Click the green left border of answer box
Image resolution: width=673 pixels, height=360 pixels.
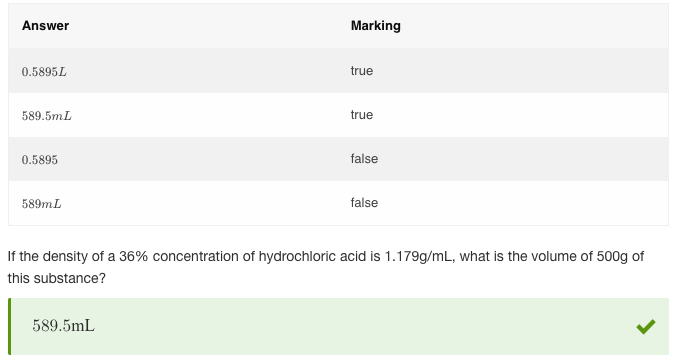9,327
